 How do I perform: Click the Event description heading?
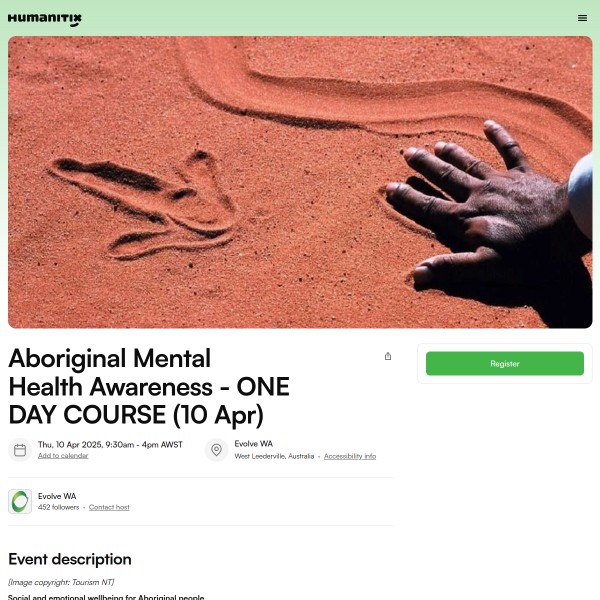coord(70,559)
